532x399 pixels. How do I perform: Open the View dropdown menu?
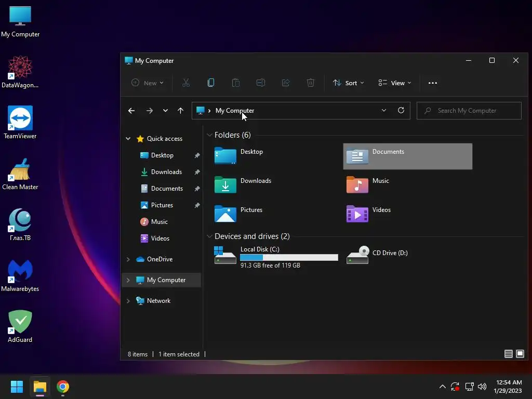[x=395, y=83]
